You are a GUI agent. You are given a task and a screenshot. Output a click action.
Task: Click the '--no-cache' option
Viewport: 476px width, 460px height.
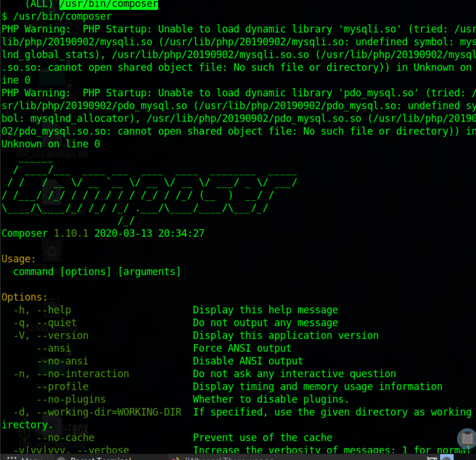pyautogui.click(x=65, y=438)
